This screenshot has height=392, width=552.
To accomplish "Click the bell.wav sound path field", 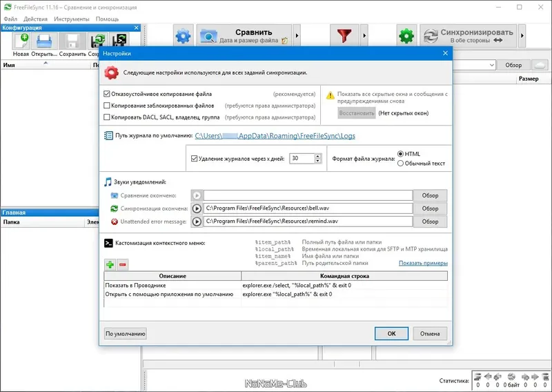I will pos(308,208).
